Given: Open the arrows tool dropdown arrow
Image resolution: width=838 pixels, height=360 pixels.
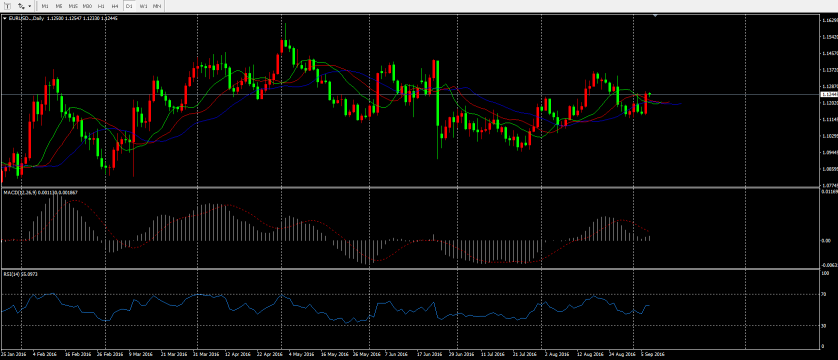Looking at the screenshot, I should tap(29, 6).
